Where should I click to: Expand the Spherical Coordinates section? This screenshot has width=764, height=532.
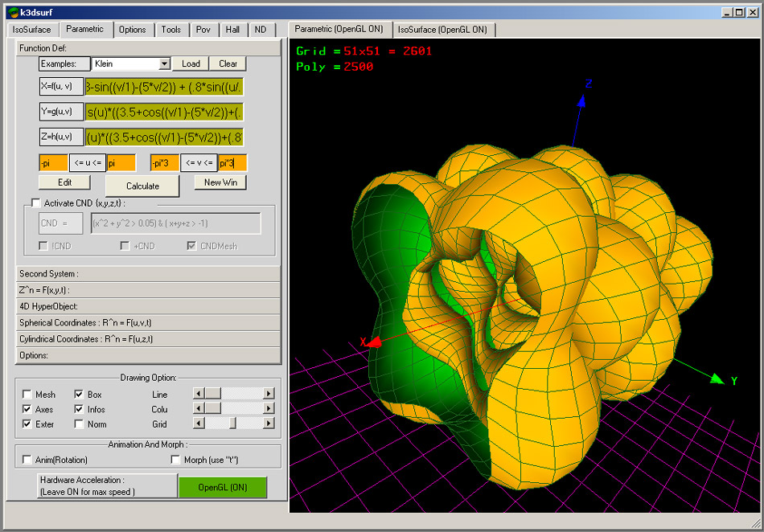pos(148,323)
